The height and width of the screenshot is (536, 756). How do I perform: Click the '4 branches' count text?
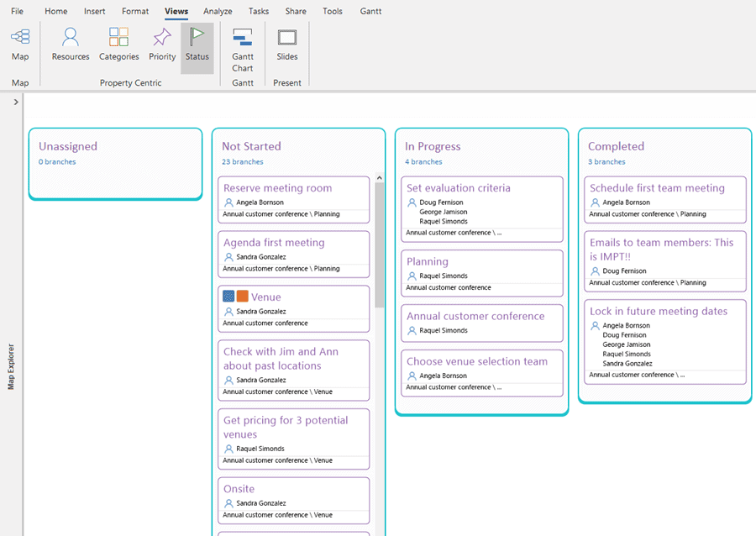[x=423, y=161]
